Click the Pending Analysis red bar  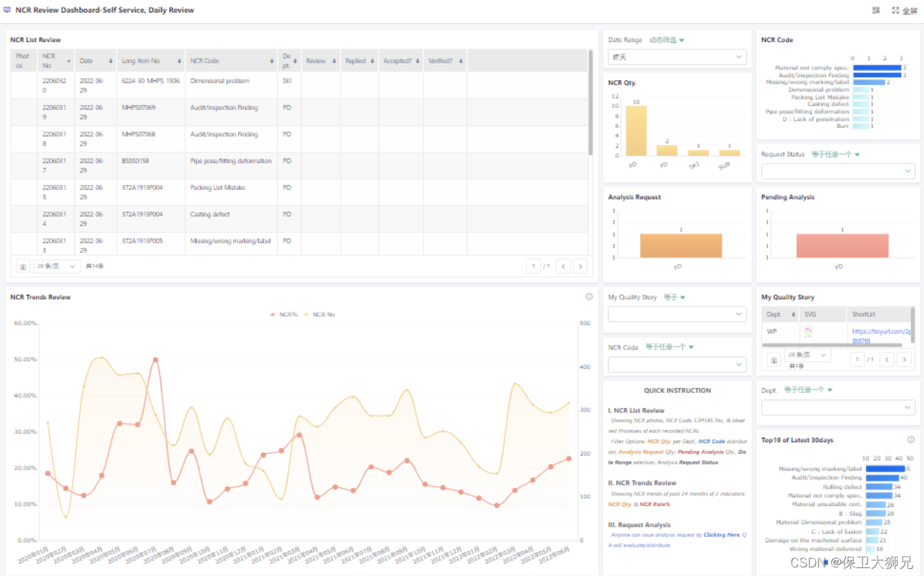(842, 245)
